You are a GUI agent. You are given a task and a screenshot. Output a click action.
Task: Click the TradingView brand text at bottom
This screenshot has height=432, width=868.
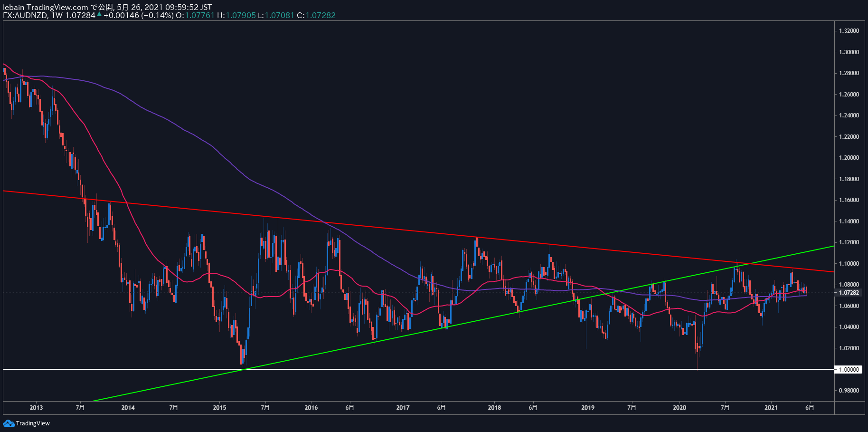[x=33, y=423]
